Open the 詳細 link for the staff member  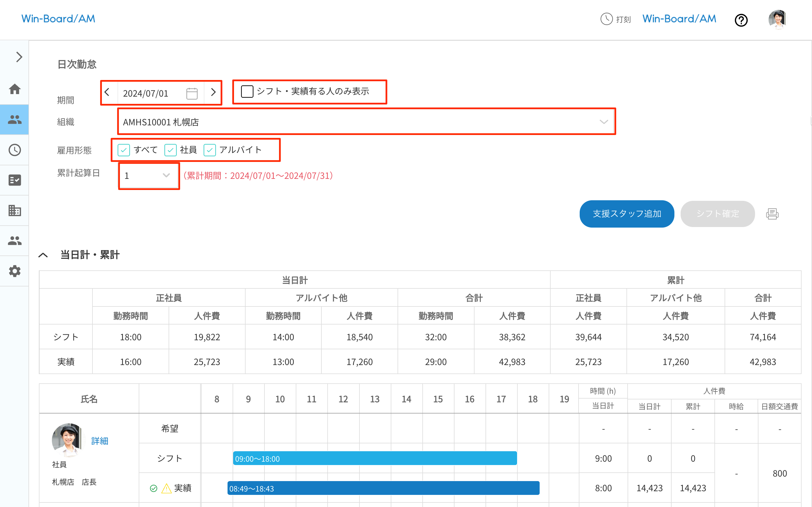point(100,441)
